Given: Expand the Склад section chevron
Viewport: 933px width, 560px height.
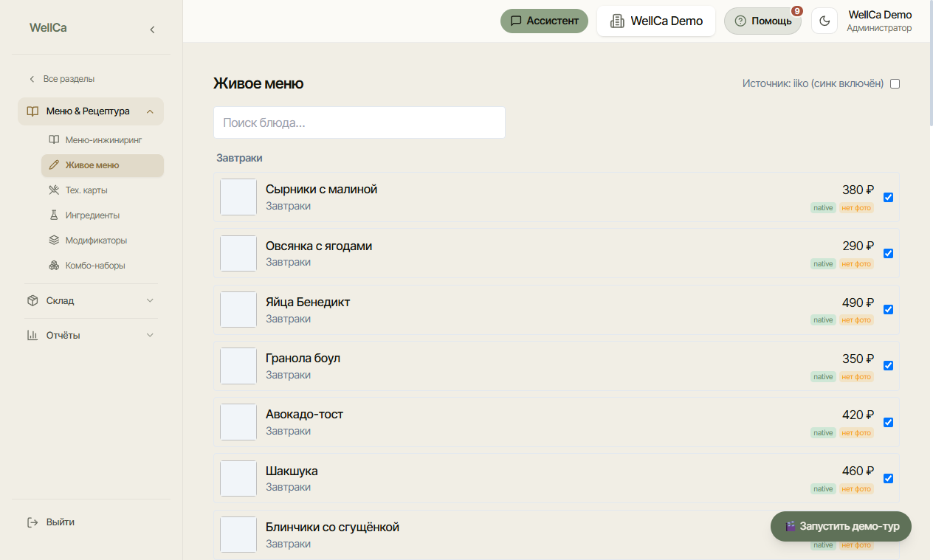Looking at the screenshot, I should point(150,301).
